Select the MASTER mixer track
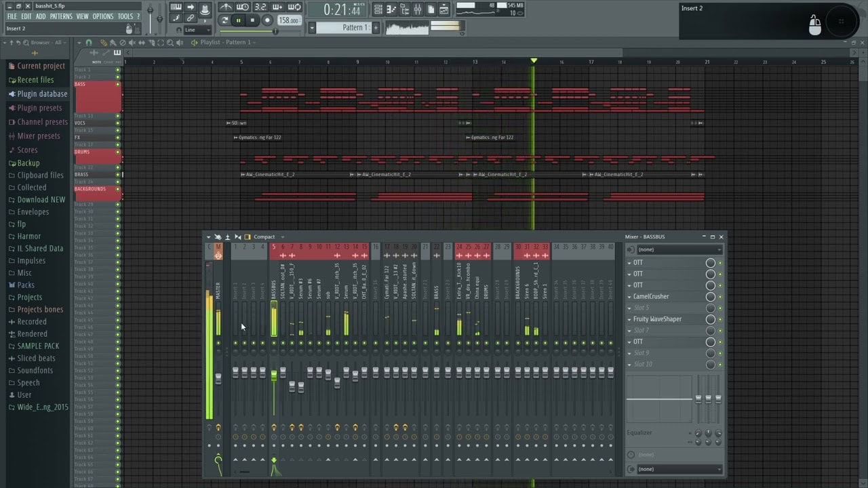Image resolution: width=868 pixels, height=488 pixels. [x=218, y=291]
